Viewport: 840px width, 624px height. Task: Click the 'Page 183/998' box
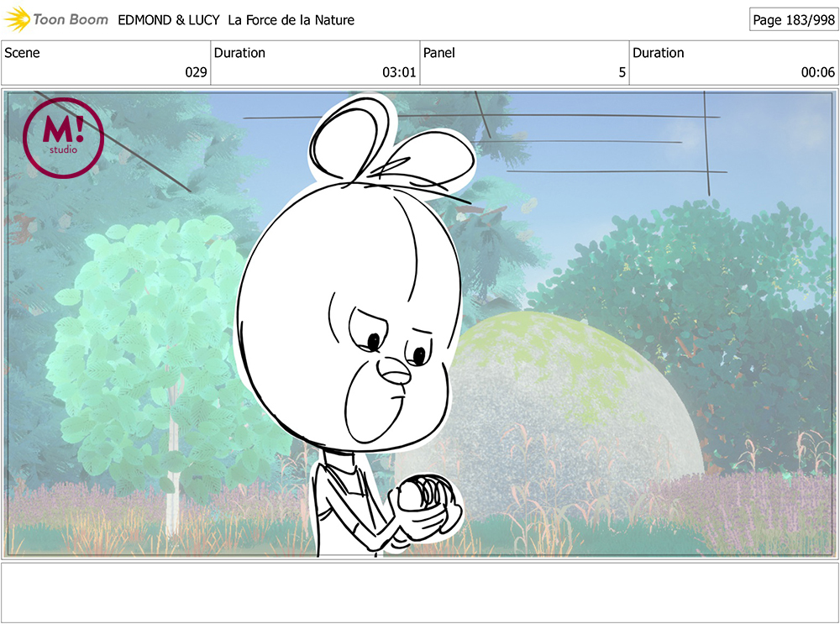793,20
